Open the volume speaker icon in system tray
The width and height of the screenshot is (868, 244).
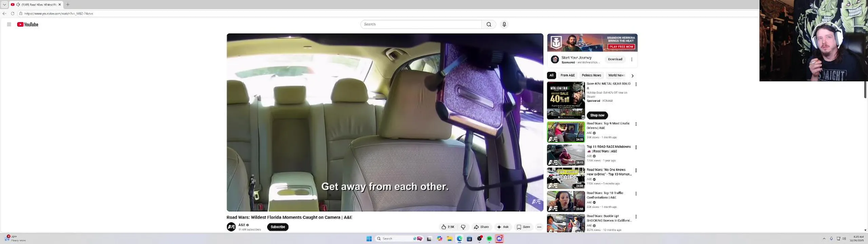[844, 239]
